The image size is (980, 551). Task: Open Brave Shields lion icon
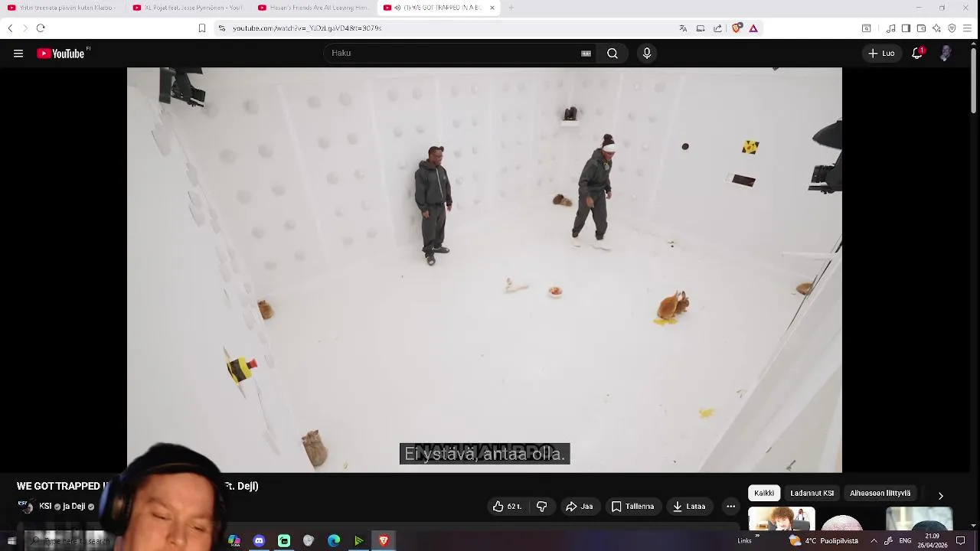[x=737, y=28]
